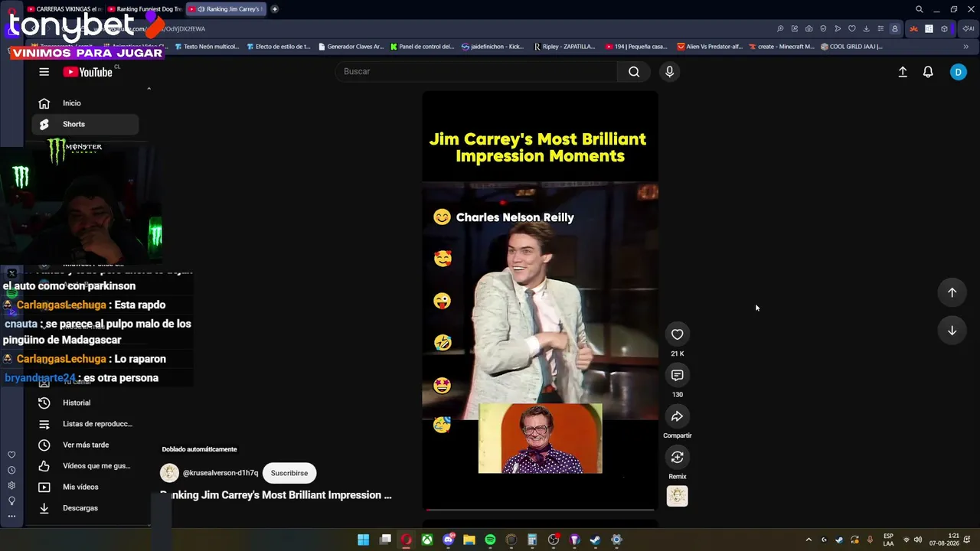This screenshot has width=980, height=551.
Task: Open the account avatar menu
Action: [959, 72]
